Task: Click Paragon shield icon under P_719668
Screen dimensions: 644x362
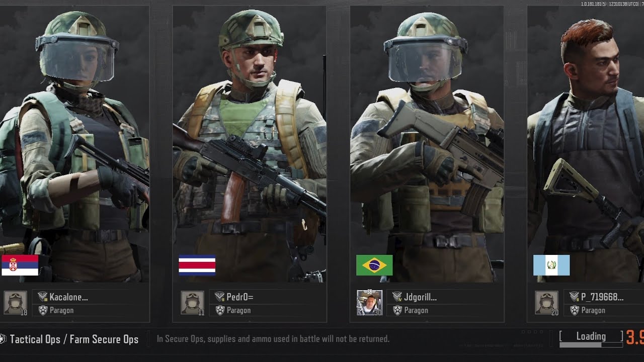Action: coord(575,310)
